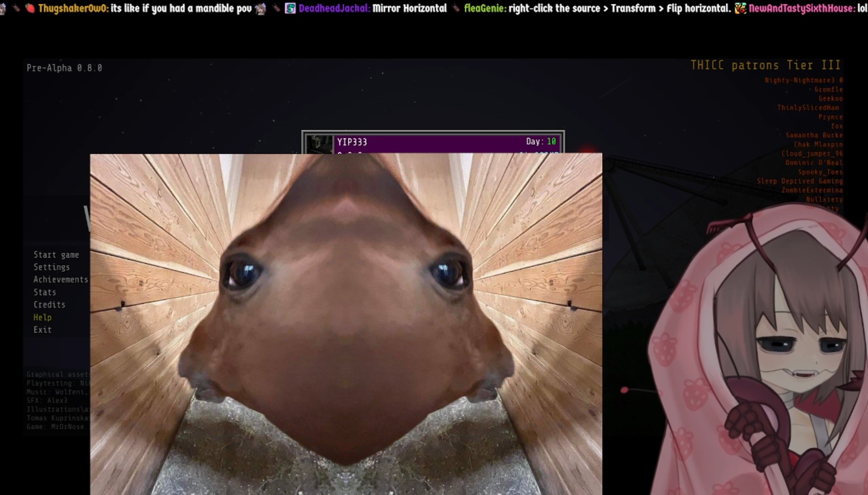The width and height of the screenshot is (868, 495).
Task: Click the 'Day: 10' save label
Action: [x=541, y=142]
